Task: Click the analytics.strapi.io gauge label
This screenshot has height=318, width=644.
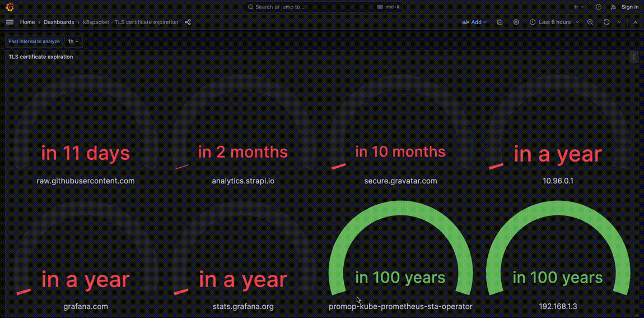Action: click(x=243, y=181)
